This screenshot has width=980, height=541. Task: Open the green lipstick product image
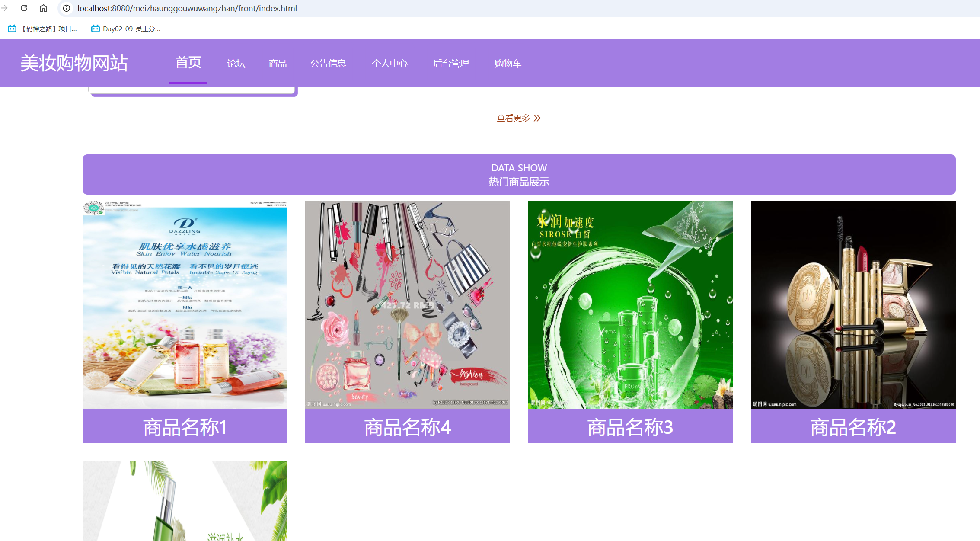pyautogui.click(x=185, y=501)
